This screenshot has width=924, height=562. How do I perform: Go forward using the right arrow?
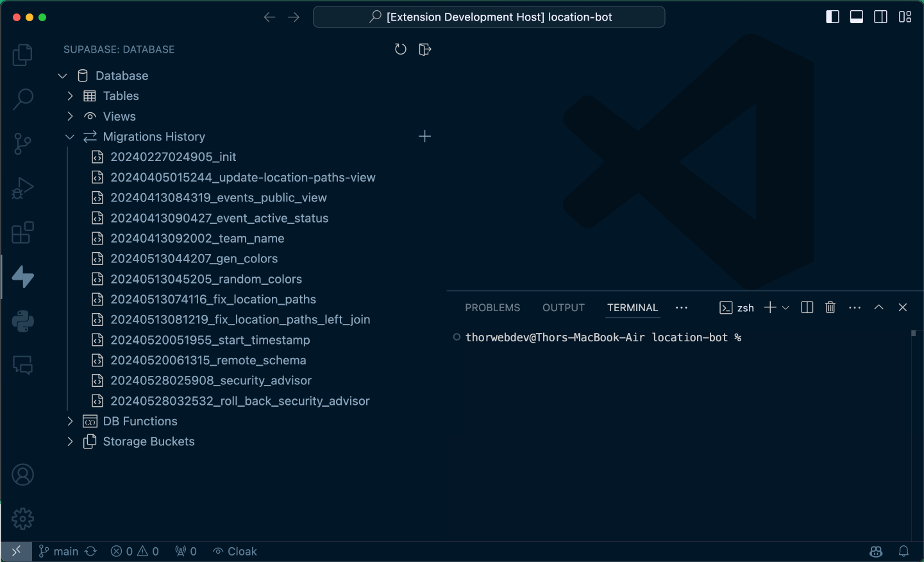pos(294,17)
